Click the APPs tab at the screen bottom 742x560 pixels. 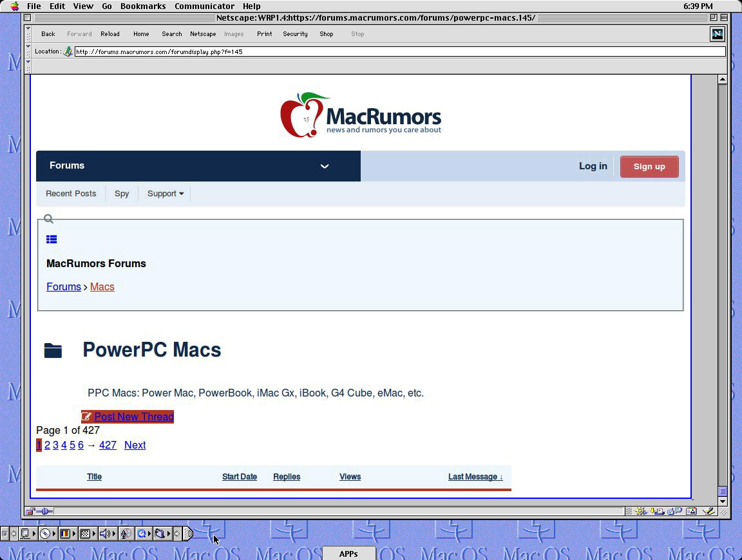[348, 554]
